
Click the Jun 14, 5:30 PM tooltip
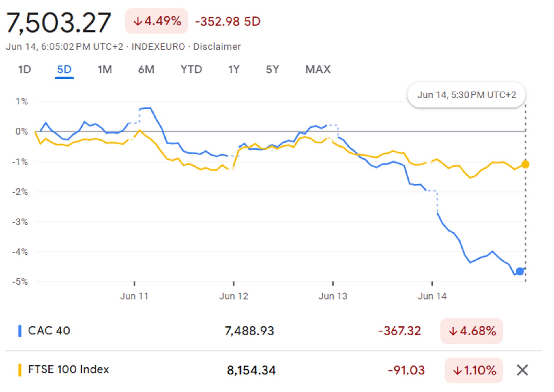click(466, 95)
